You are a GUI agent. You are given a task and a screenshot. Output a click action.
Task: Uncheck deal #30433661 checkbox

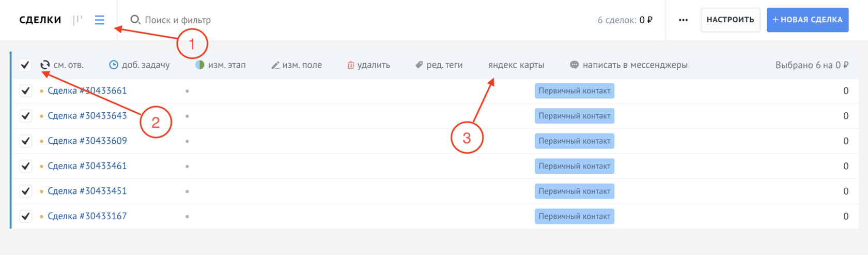point(25,91)
